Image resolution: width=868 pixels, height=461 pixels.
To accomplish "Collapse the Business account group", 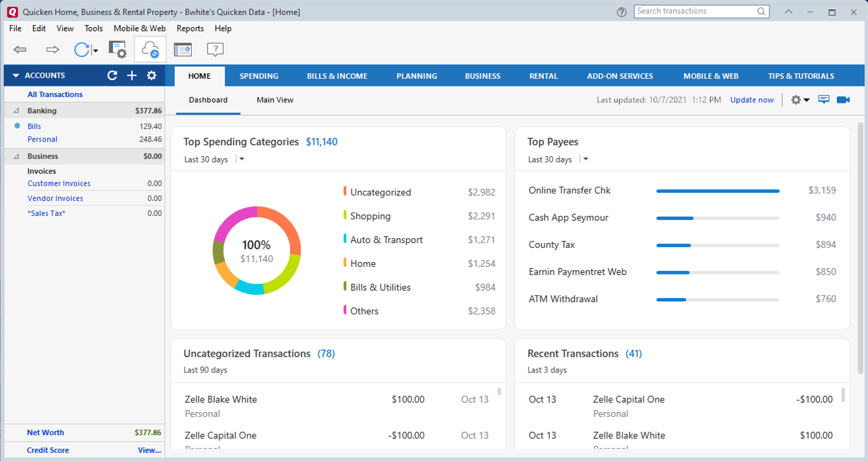I will point(16,156).
